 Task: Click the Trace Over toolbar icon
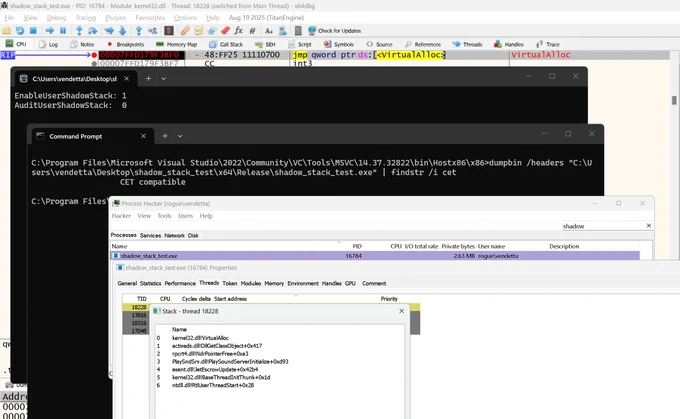[123, 31]
